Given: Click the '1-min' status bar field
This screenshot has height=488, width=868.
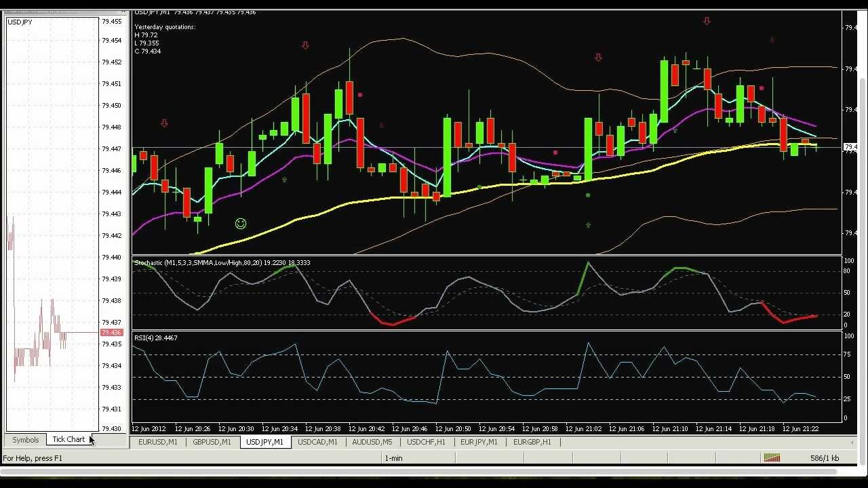Looking at the screenshot, I should [x=394, y=458].
